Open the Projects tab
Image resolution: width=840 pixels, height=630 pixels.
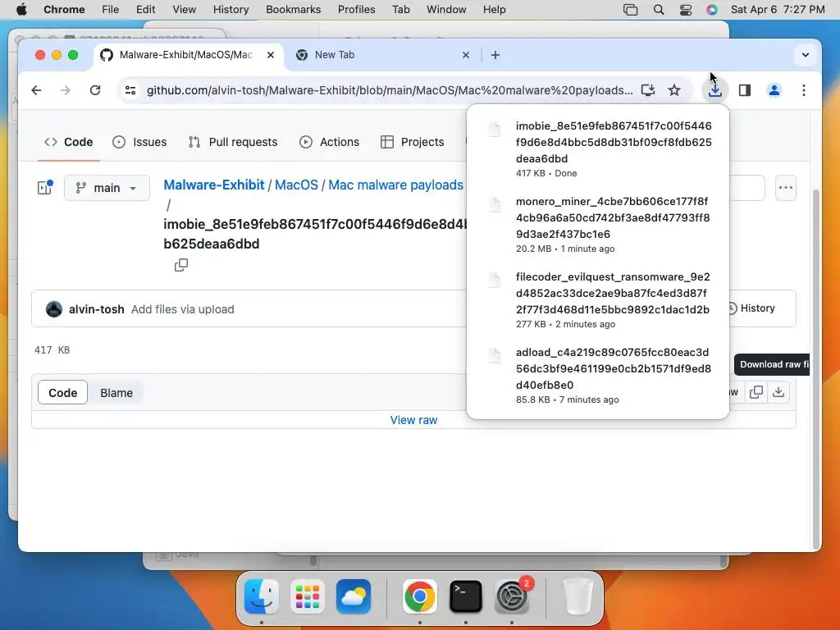[x=413, y=142]
